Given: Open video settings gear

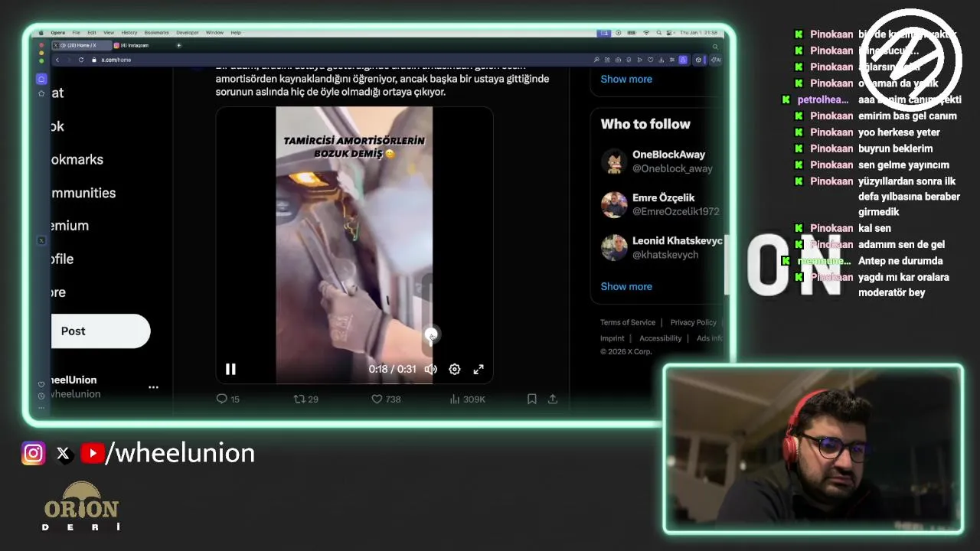Looking at the screenshot, I should coord(455,369).
